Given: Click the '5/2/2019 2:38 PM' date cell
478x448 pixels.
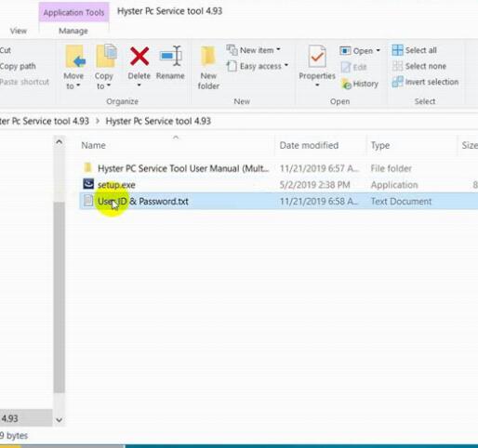Looking at the screenshot, I should [314, 185].
